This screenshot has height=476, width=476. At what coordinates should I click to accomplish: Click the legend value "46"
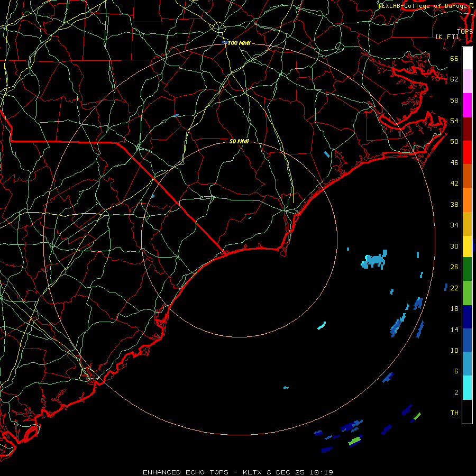coord(454,163)
